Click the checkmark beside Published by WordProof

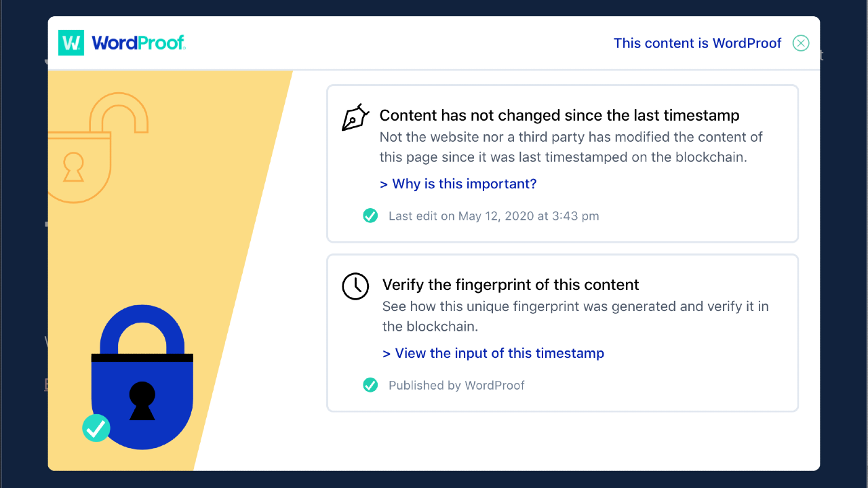click(x=370, y=385)
